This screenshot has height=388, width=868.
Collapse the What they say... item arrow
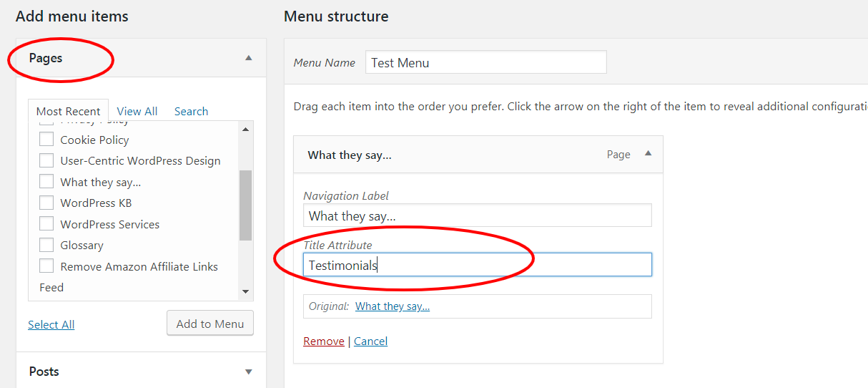648,153
